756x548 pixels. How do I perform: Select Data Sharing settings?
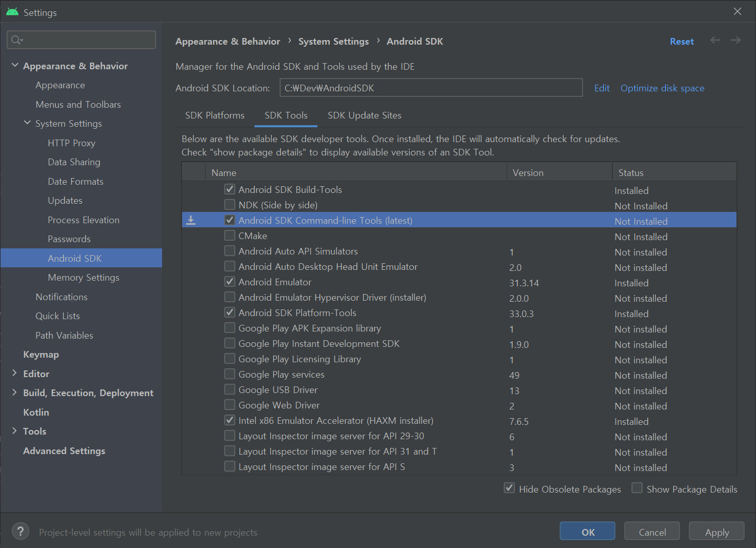(74, 162)
